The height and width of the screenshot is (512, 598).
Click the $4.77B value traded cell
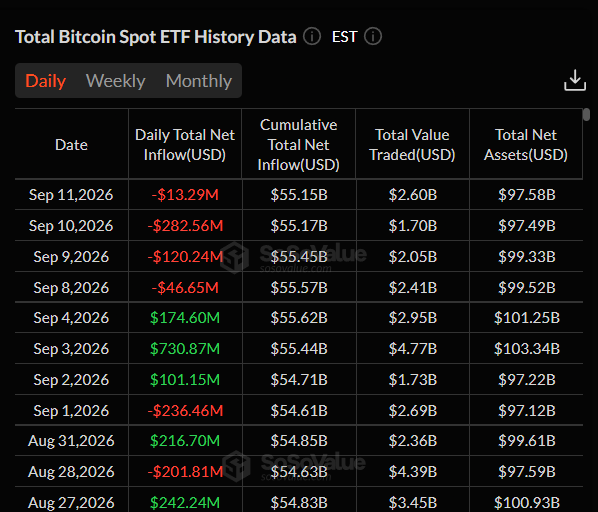tap(413, 348)
